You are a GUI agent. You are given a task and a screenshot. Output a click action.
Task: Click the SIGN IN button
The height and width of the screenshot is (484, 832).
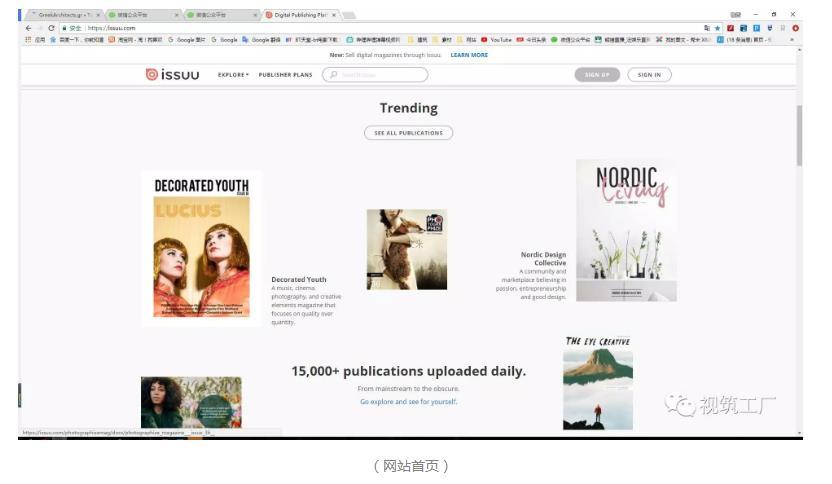click(649, 75)
